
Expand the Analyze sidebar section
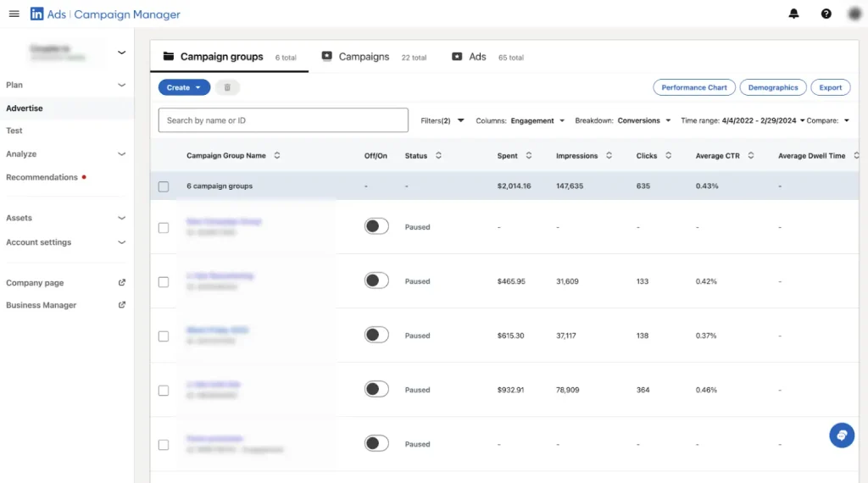click(122, 154)
